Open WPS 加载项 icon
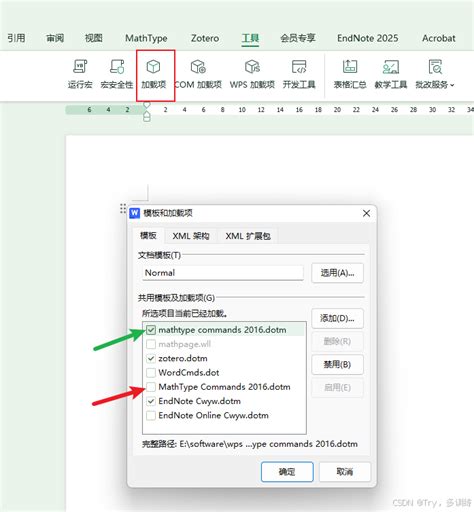Screen dimensions: 474x512 click(x=252, y=75)
